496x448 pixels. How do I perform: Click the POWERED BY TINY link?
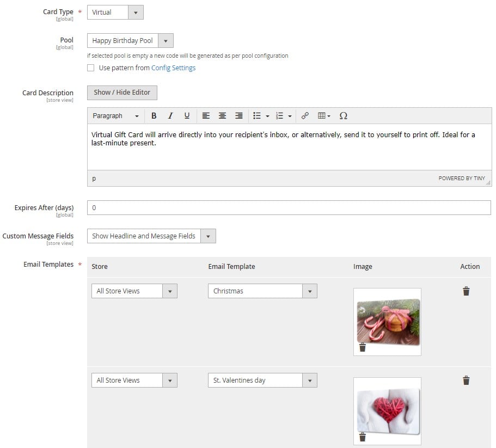coord(462,179)
